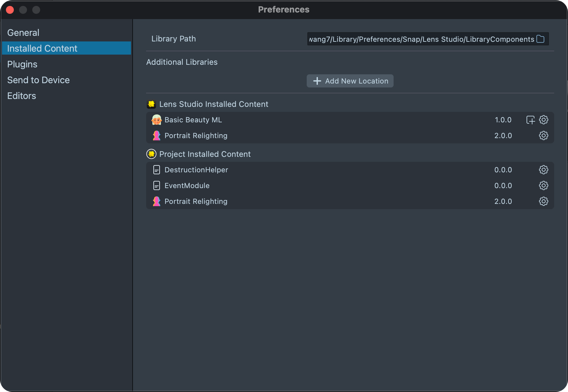Select Send to Device in sidebar
Image resolution: width=568 pixels, height=392 pixels.
click(x=39, y=80)
